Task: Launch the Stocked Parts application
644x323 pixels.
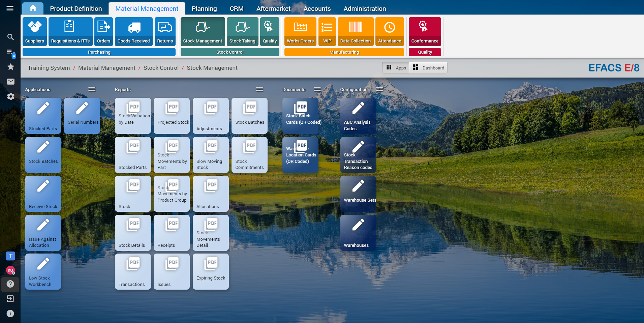Action: point(43,116)
